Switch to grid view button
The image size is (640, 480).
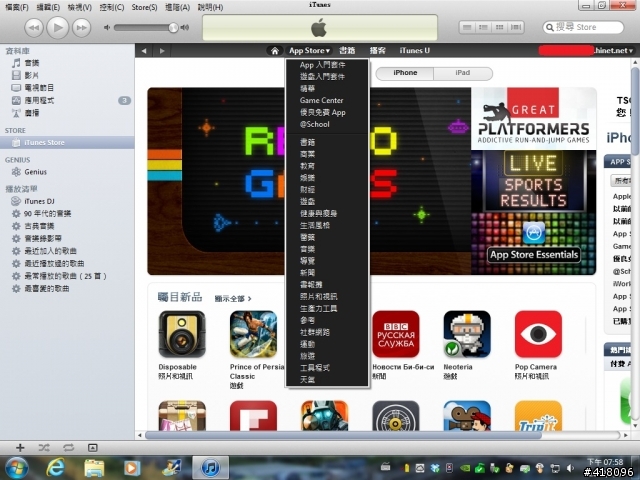(x=500, y=27)
